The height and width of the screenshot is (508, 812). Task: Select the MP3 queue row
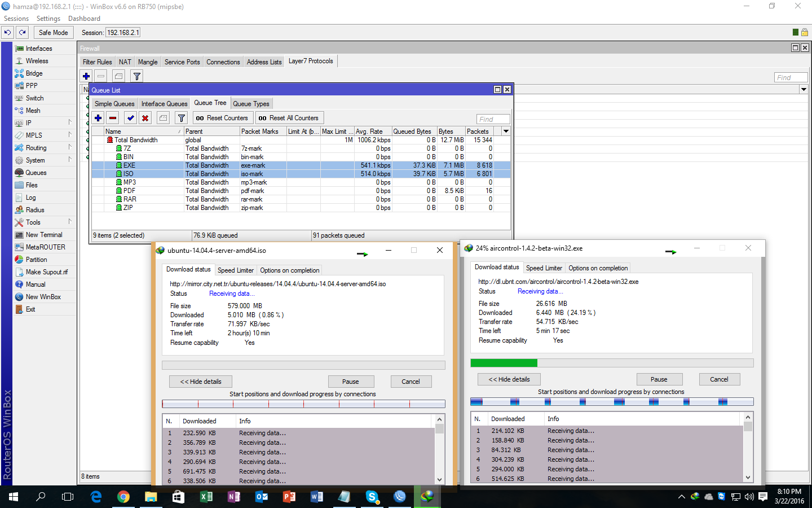pyautogui.click(x=301, y=182)
